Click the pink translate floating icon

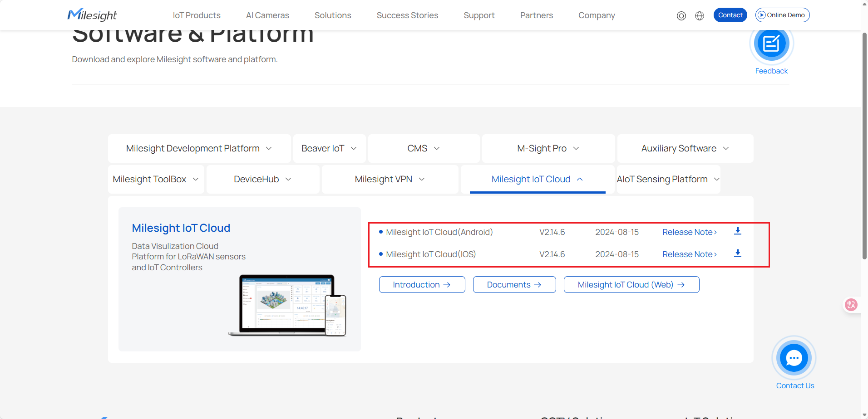pos(851,305)
